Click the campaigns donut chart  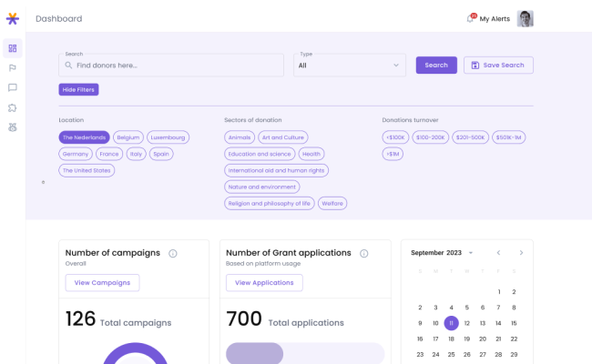click(x=135, y=354)
